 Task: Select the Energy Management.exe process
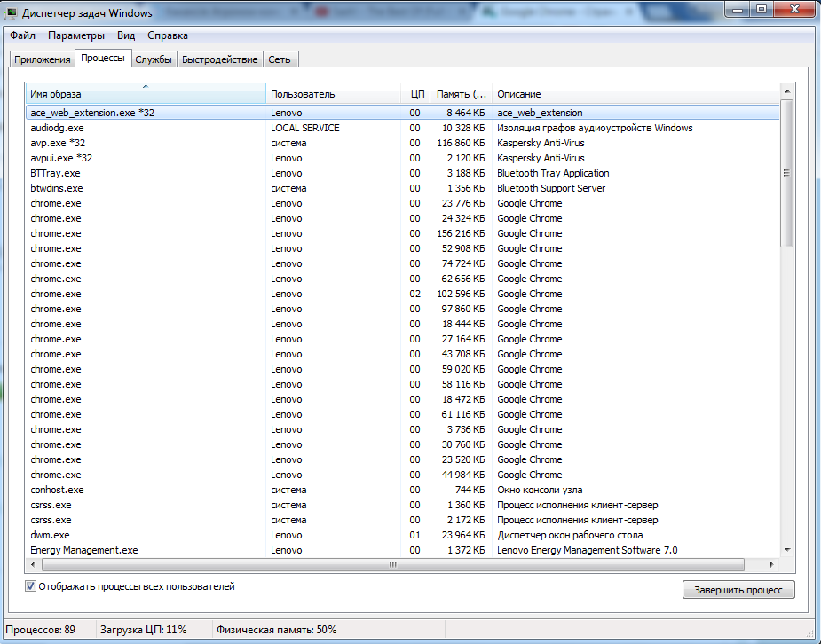(x=402, y=550)
